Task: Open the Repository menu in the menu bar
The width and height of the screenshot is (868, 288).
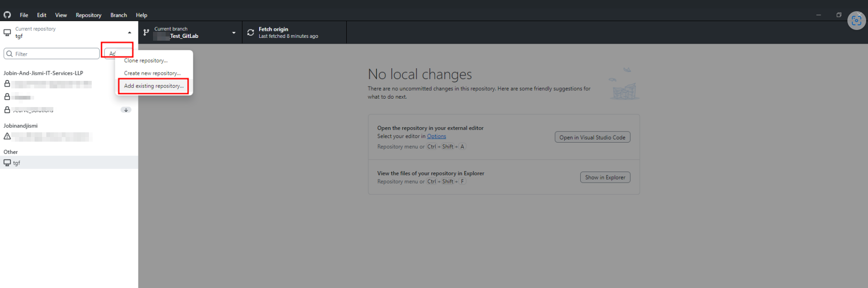Action: [88, 15]
